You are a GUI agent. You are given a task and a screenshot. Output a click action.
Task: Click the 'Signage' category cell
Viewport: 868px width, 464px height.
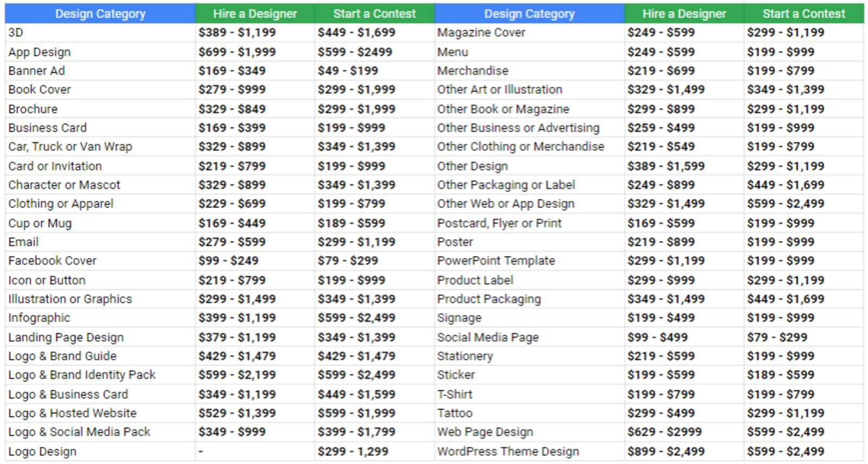[x=529, y=317]
